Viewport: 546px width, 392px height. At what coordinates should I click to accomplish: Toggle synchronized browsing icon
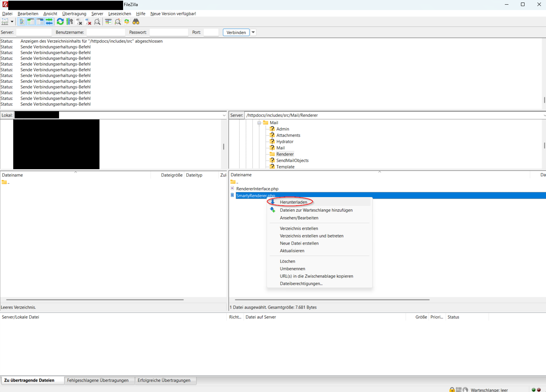tap(127, 22)
